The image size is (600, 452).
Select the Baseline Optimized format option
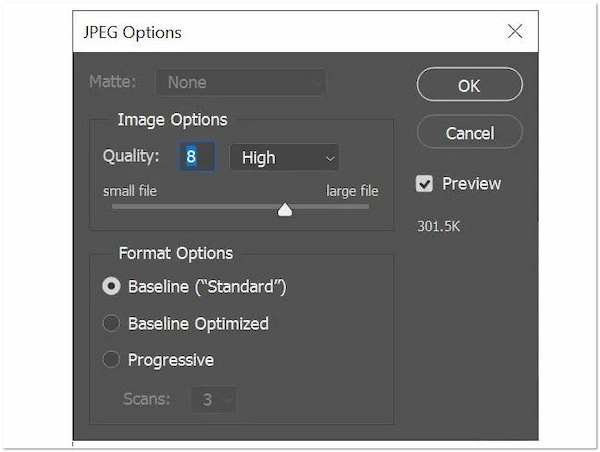111,323
